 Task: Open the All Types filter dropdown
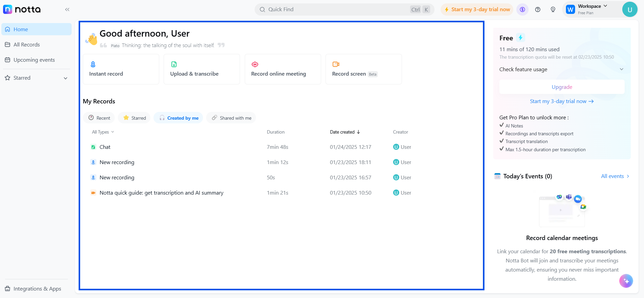click(103, 132)
